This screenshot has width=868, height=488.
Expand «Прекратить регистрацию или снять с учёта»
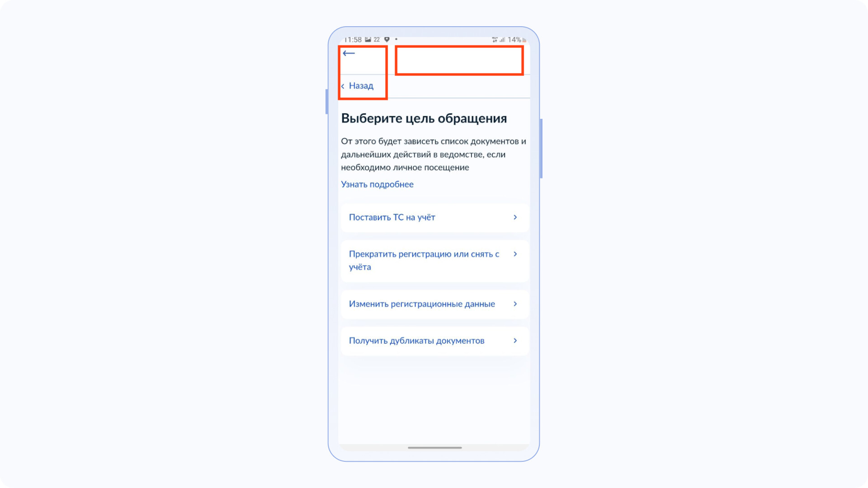(x=434, y=260)
